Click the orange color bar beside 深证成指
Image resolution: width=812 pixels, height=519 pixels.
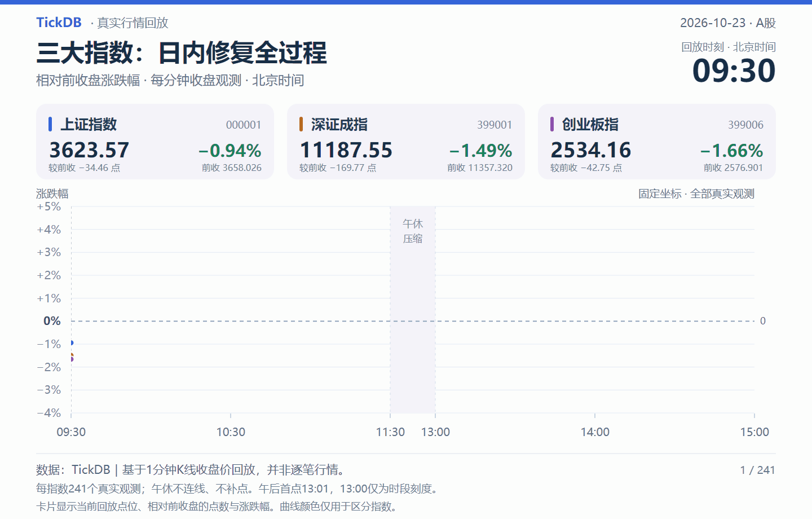tap(301, 124)
